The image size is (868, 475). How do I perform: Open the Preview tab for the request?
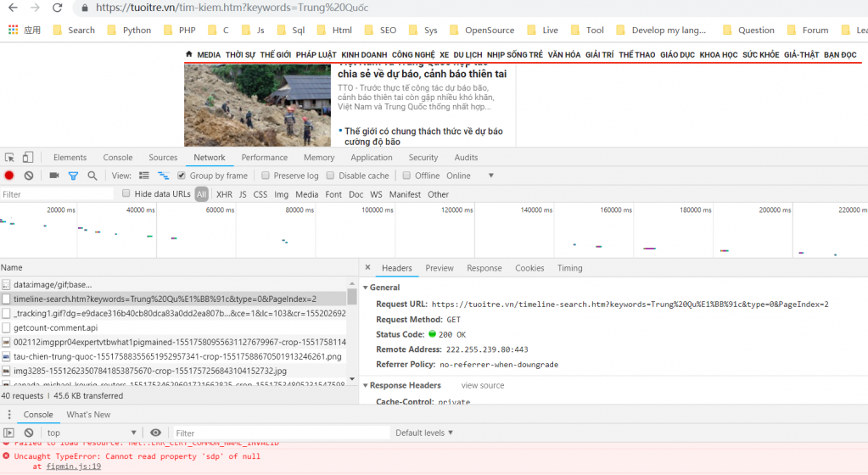pos(439,268)
